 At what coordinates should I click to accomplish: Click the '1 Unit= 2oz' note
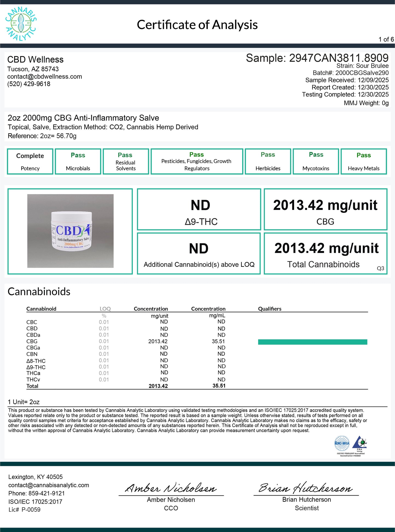coord(24,402)
